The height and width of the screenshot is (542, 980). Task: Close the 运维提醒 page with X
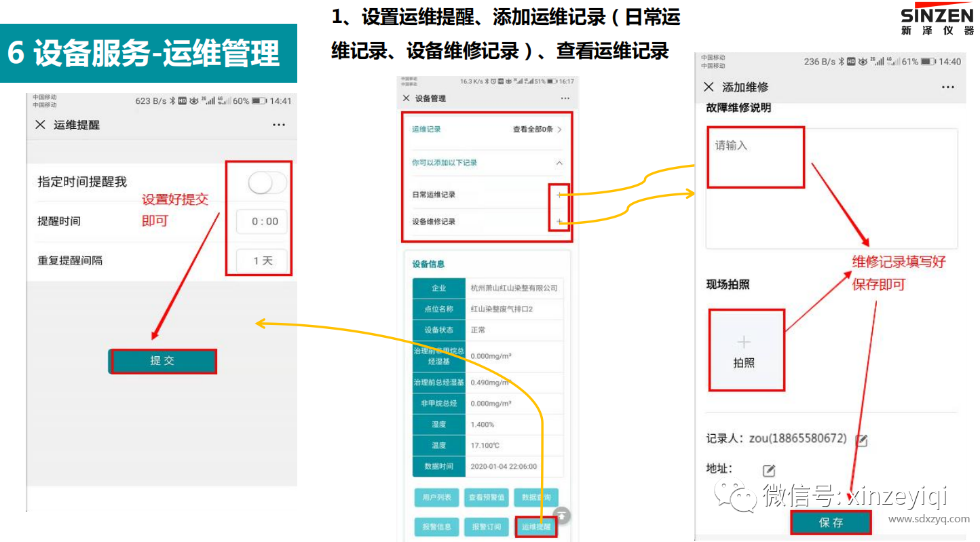pos(40,125)
